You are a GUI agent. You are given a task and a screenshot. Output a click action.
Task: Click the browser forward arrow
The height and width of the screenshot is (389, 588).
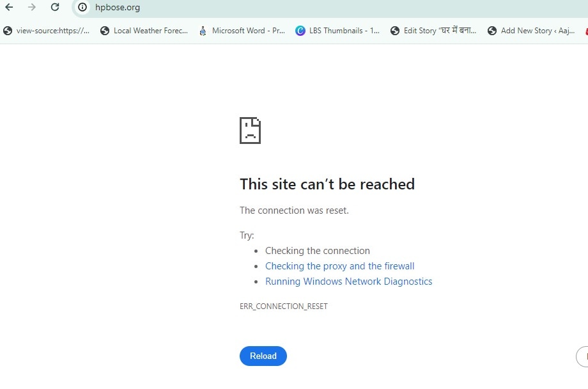point(32,8)
